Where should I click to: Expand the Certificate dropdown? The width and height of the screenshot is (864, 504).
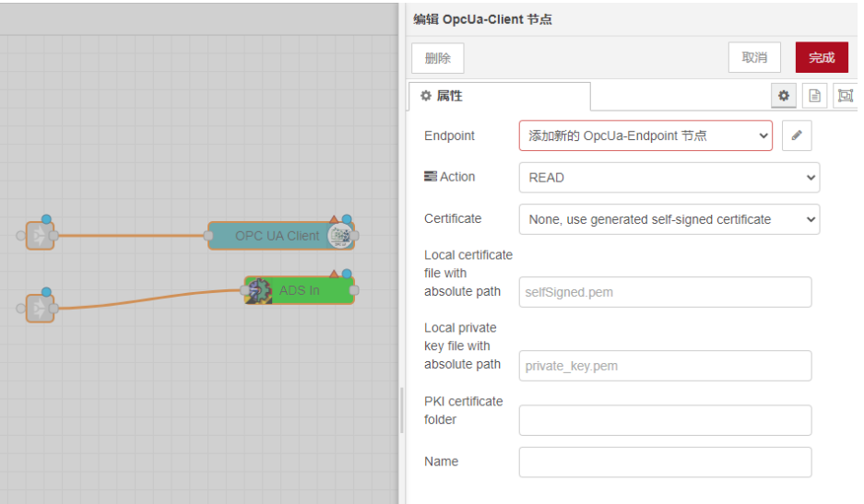coord(669,219)
